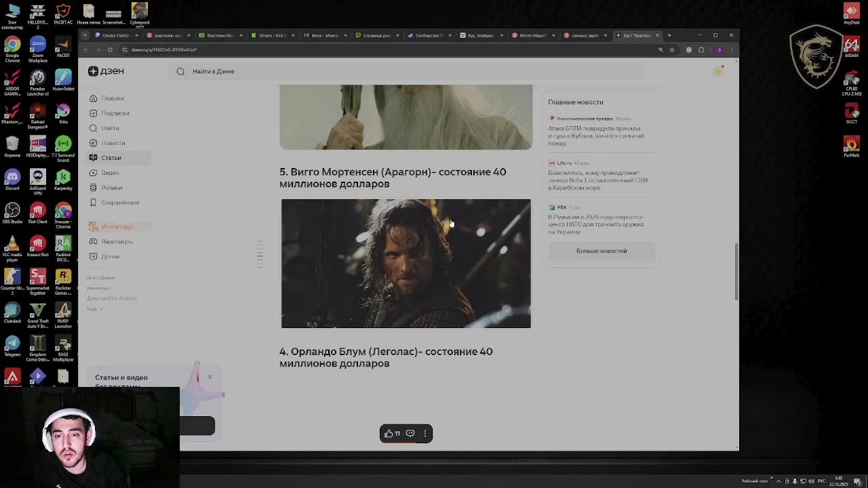Expand the Ещё footer menu

click(x=95, y=308)
